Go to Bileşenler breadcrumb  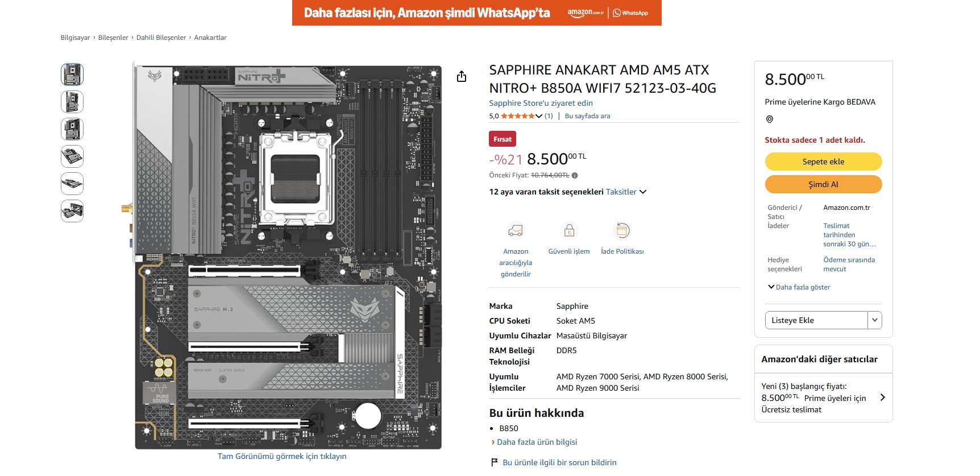pyautogui.click(x=113, y=38)
